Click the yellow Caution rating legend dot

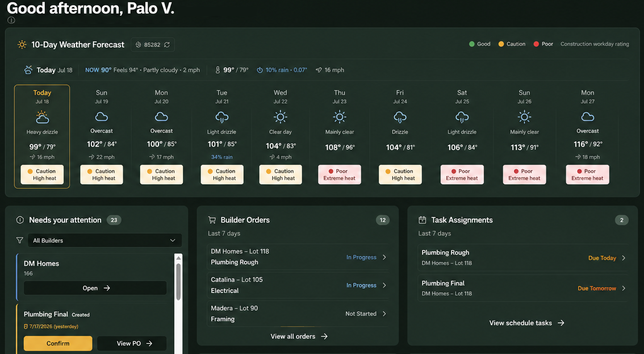point(501,44)
